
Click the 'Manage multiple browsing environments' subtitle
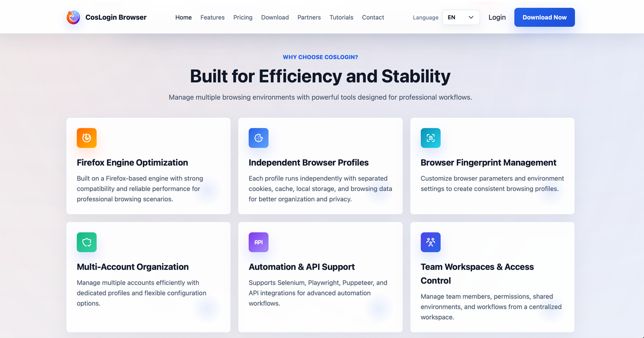321,97
